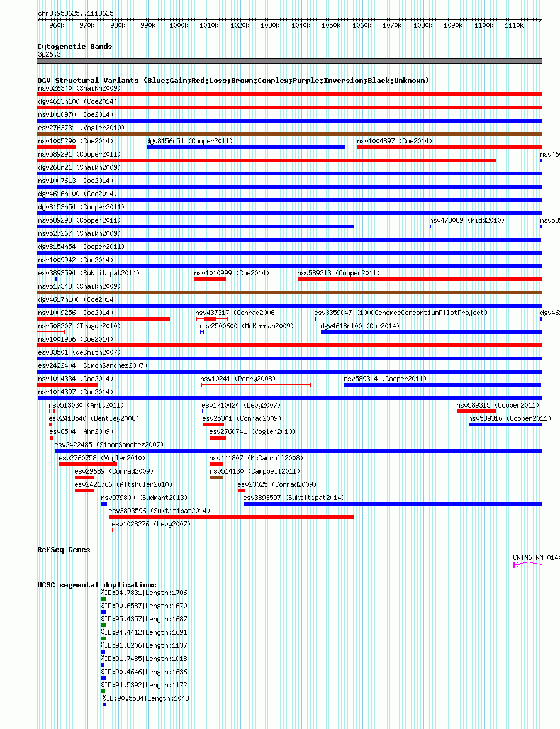Open nsv514130 (Campbell2011) complex variant

[254, 472]
